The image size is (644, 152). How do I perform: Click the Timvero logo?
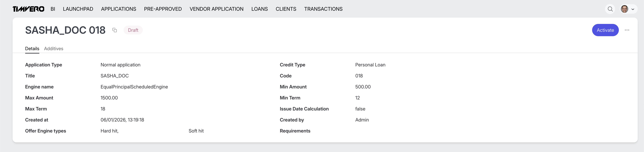pos(28,9)
